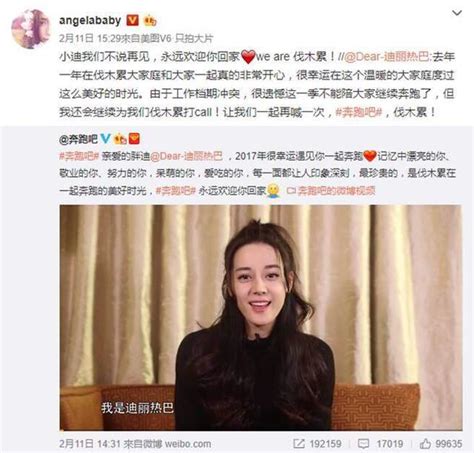Click the repost icon with 192159
Viewport: 474px width, 453px height.
click(299, 443)
